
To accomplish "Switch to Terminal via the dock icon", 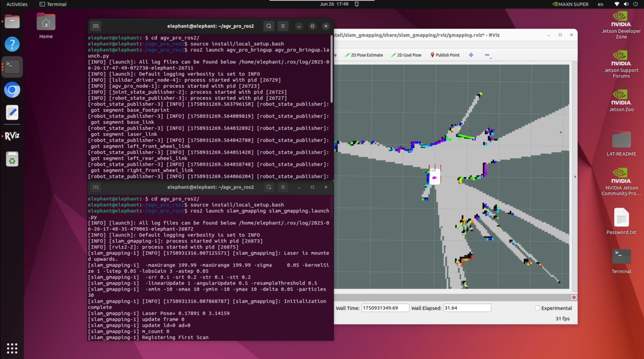I will coord(12,67).
